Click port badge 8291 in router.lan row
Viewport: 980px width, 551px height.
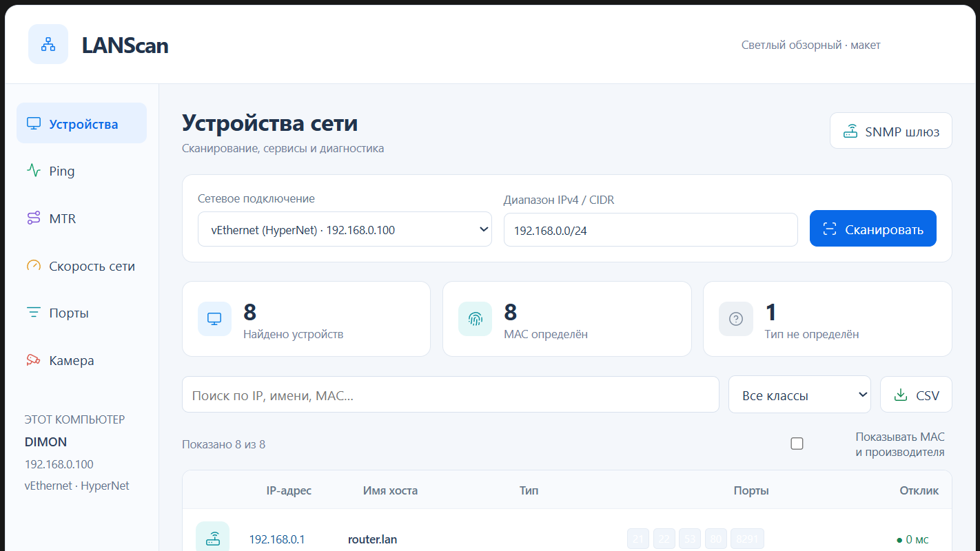tap(747, 539)
